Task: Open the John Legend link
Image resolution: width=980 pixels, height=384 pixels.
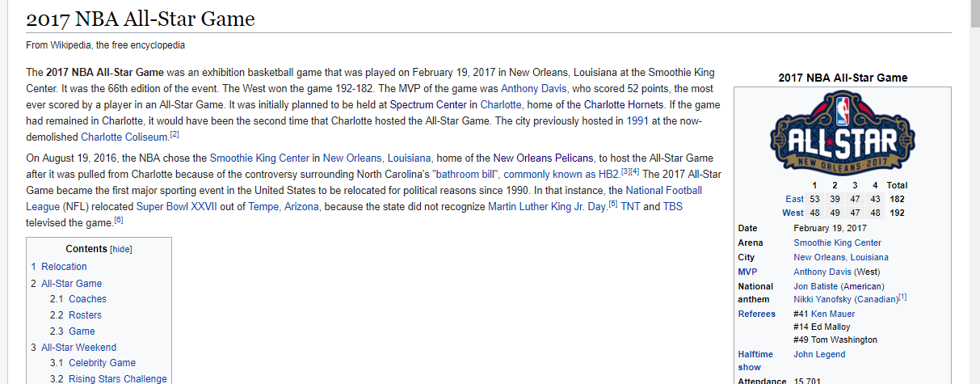Action: [819, 354]
